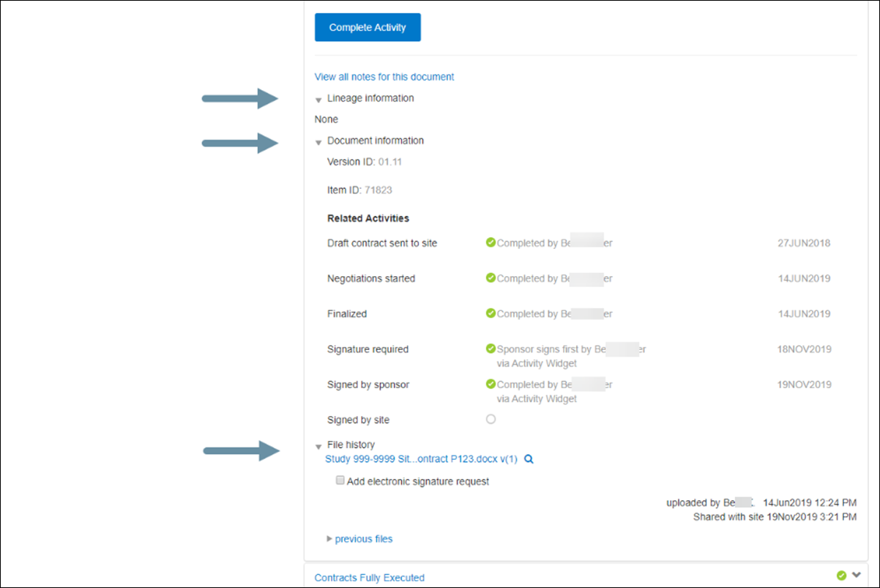
Task: Click the completed icon for Signature required
Action: click(x=491, y=349)
